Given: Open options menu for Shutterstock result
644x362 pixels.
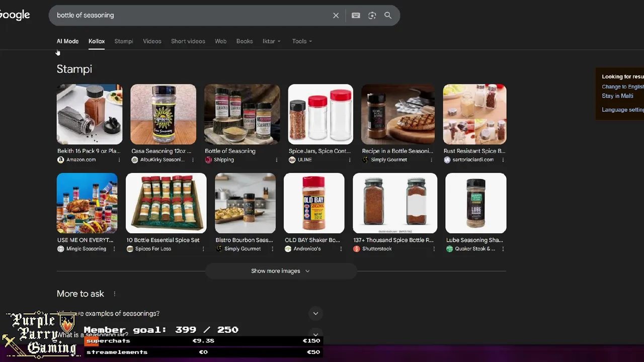Looking at the screenshot, I should coord(434,249).
